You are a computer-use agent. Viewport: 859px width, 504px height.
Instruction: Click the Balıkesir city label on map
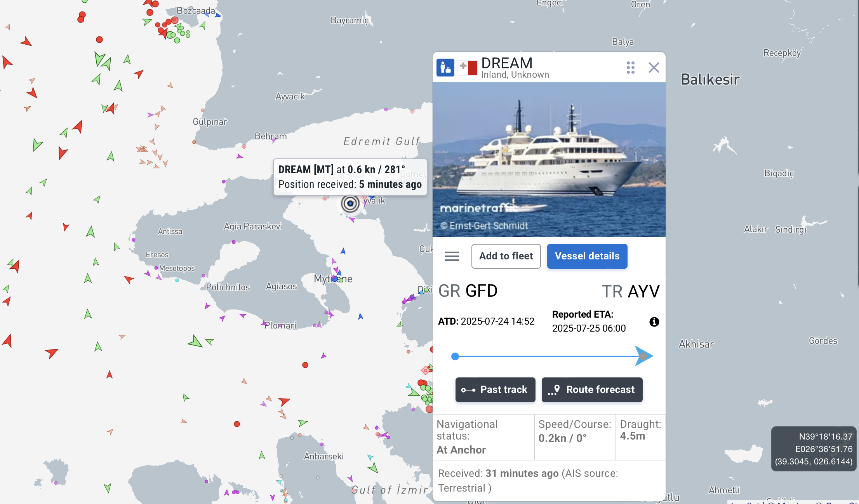coord(710,80)
